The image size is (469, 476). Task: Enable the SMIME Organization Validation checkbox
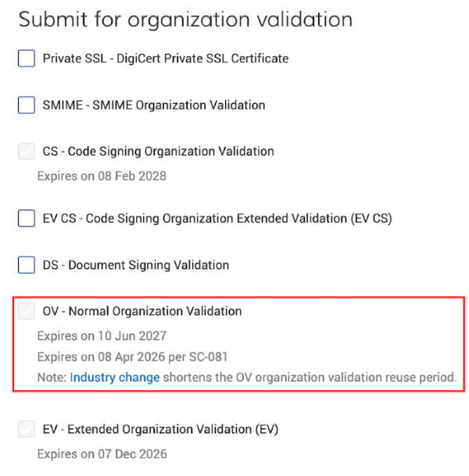coord(27,105)
